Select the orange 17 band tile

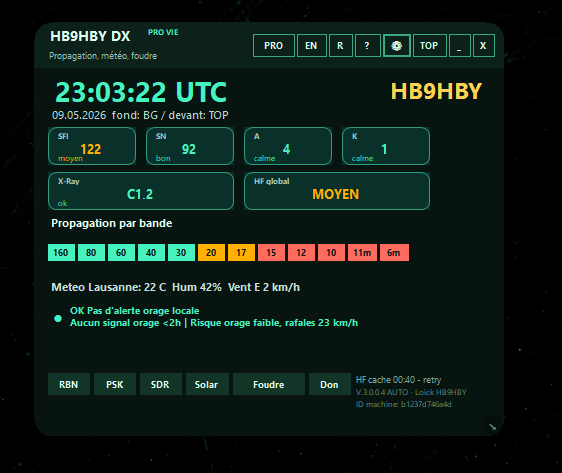(242, 253)
